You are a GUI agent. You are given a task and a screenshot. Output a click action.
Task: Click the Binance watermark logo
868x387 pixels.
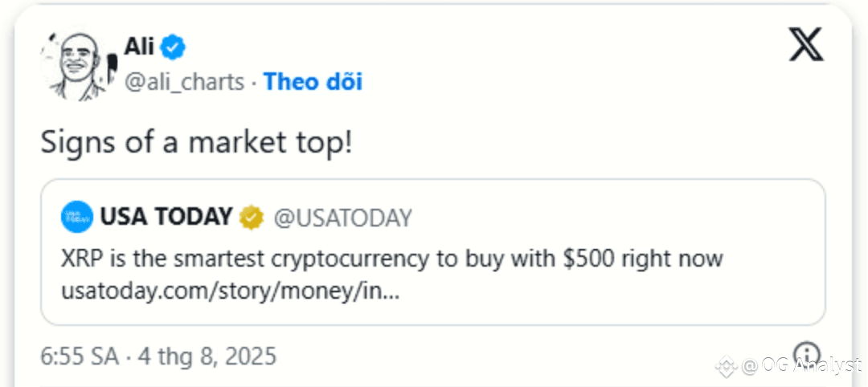[x=727, y=365]
